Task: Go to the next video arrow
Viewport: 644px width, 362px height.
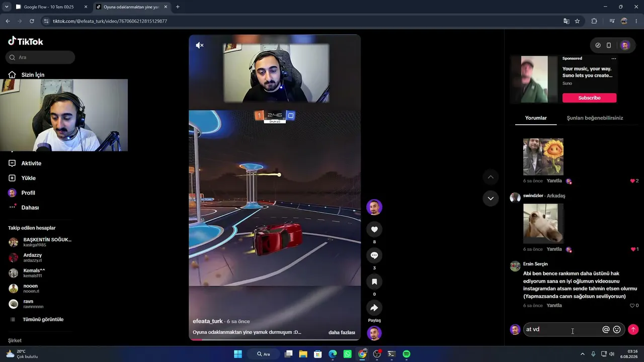Action: pos(491,199)
